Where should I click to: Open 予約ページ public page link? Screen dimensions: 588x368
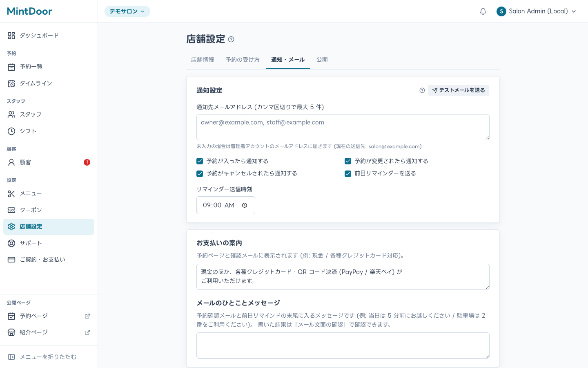pos(49,316)
